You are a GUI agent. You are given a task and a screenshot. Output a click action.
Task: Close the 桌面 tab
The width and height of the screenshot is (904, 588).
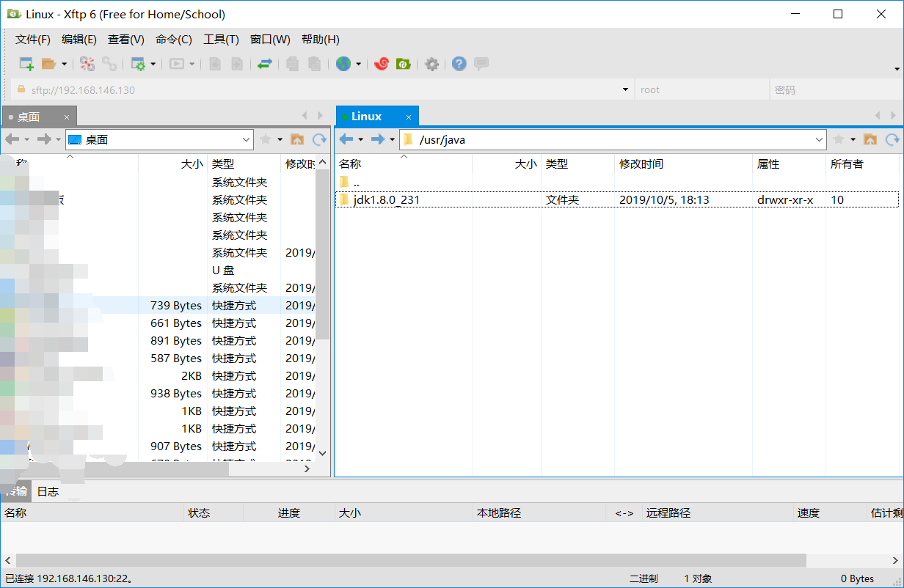click(67, 117)
